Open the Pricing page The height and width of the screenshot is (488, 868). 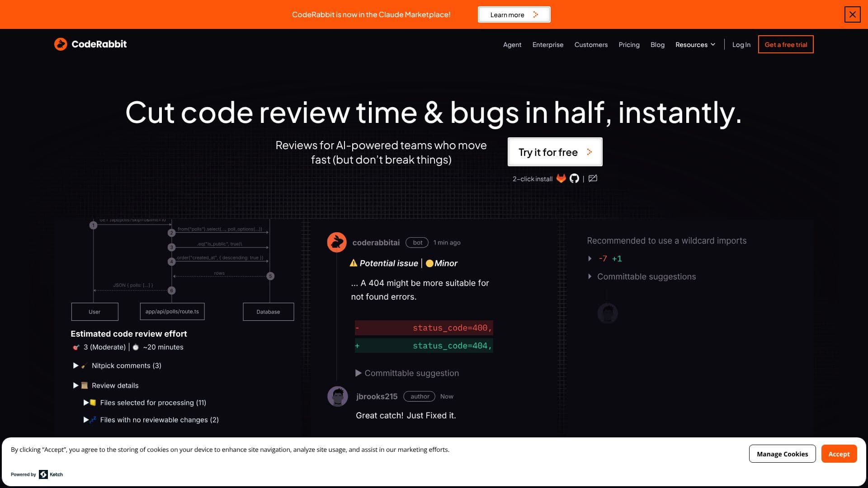[629, 44]
